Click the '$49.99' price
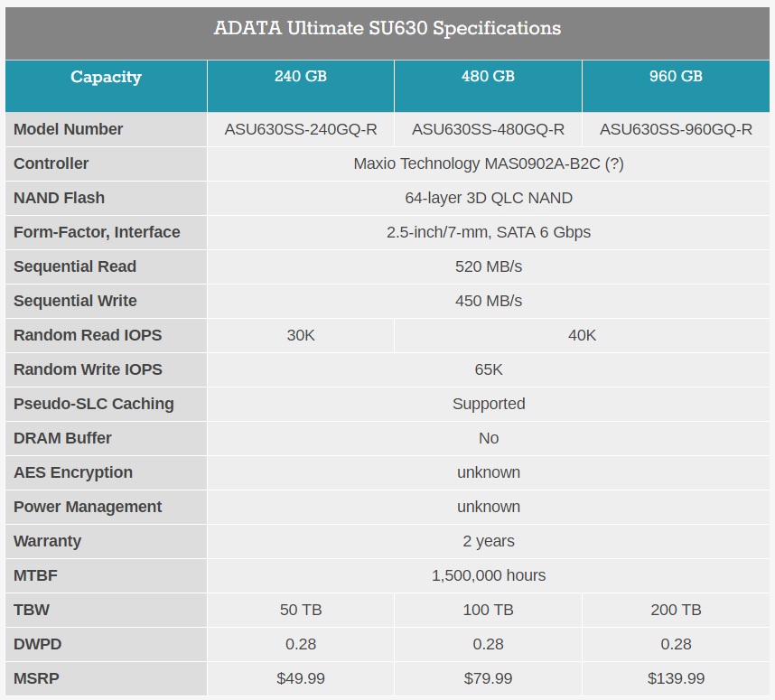 click(x=301, y=678)
